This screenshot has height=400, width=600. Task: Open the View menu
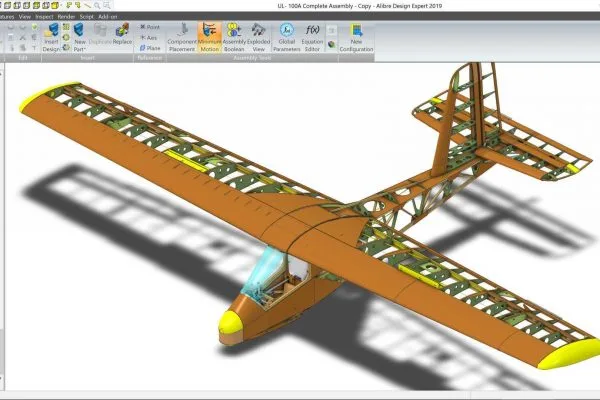tap(24, 17)
